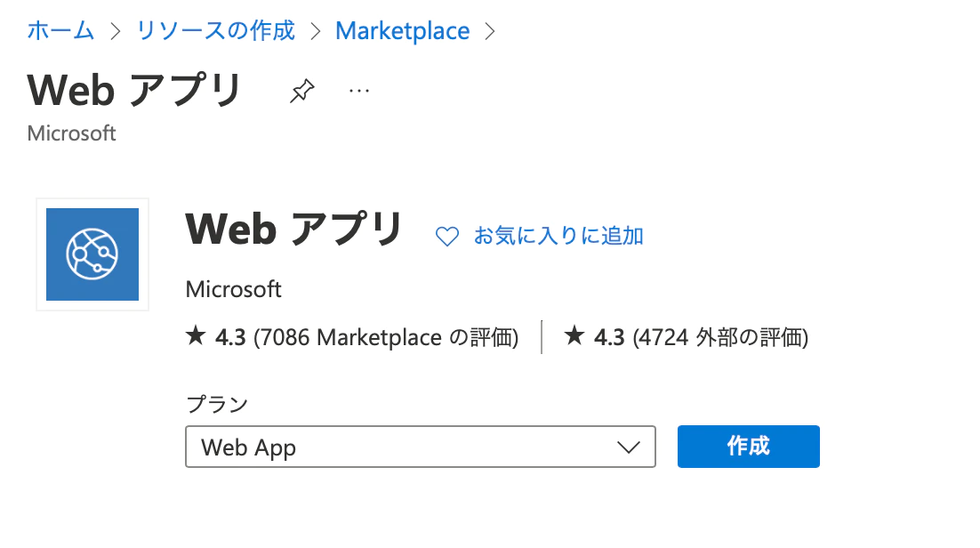This screenshot has height=548, width=980.
Task: Click the 4724 外部の評価 rating text
Action: 720,338
